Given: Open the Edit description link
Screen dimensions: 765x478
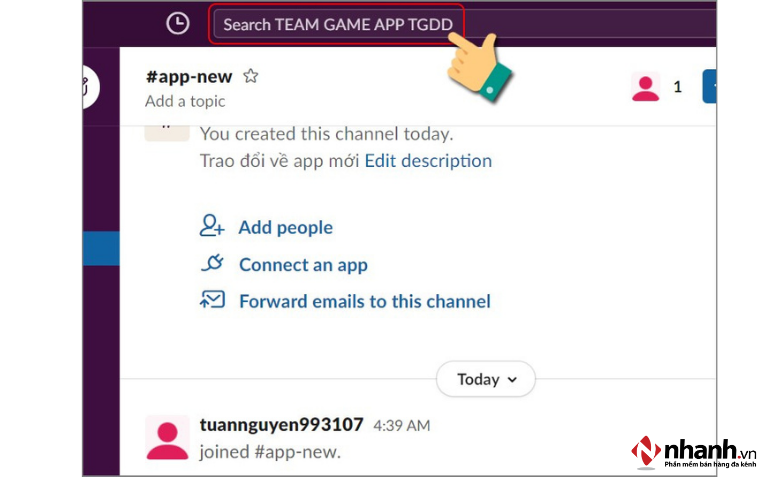Looking at the screenshot, I should pyautogui.click(x=428, y=161).
